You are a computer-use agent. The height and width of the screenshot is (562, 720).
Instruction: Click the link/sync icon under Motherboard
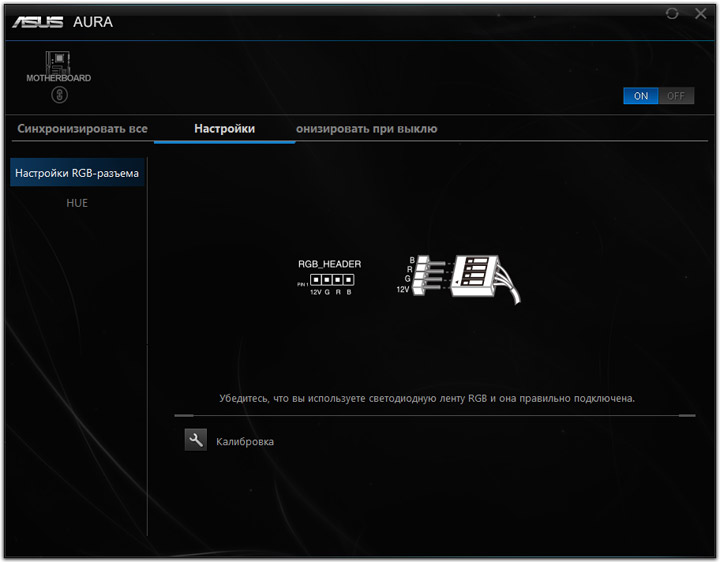click(59, 95)
